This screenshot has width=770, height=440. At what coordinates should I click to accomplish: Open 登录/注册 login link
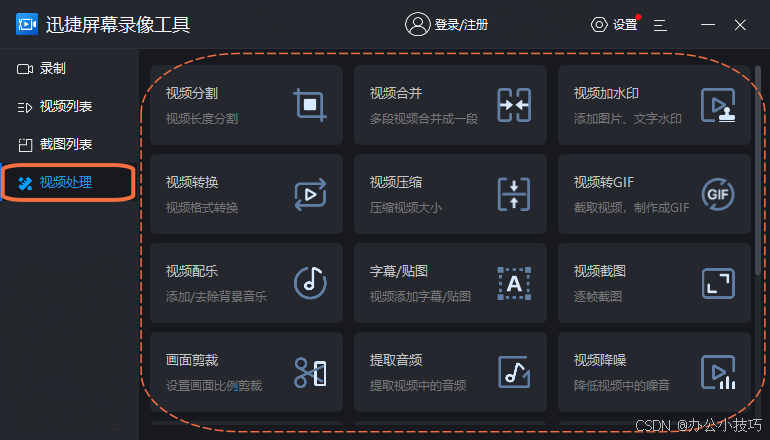[x=461, y=25]
